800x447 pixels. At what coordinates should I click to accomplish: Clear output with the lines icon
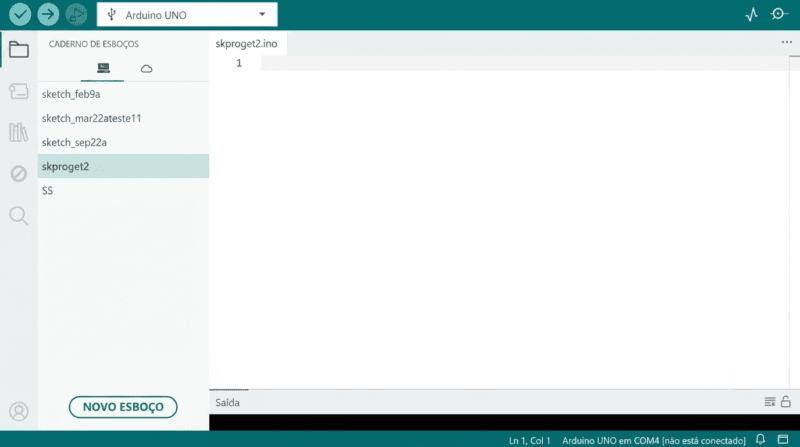click(770, 402)
